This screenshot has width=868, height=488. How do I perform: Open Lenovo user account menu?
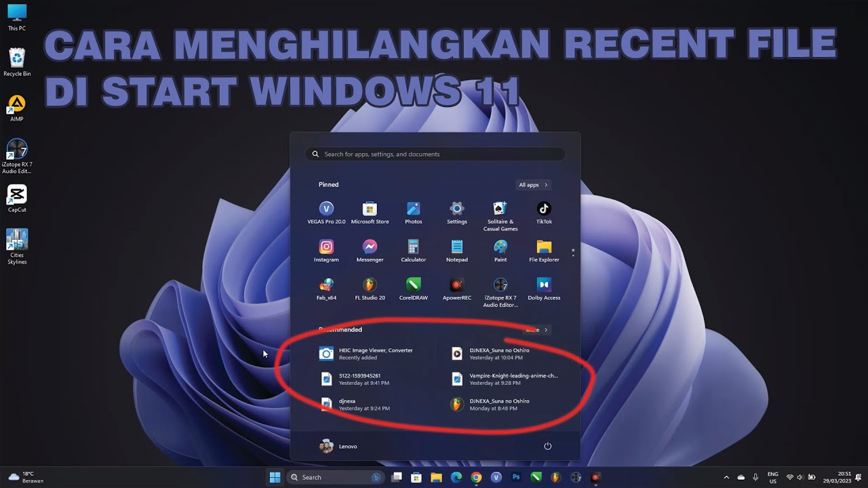coord(338,446)
